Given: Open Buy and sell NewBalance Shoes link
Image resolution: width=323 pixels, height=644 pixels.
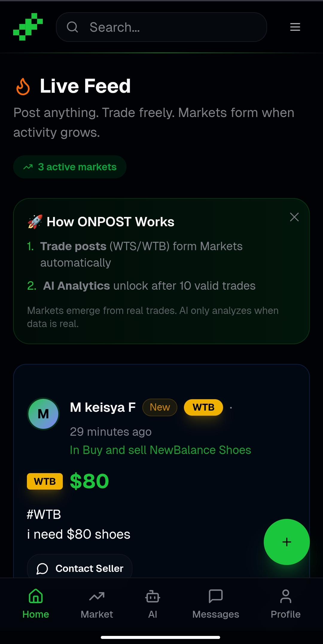Looking at the screenshot, I should click(x=160, y=450).
